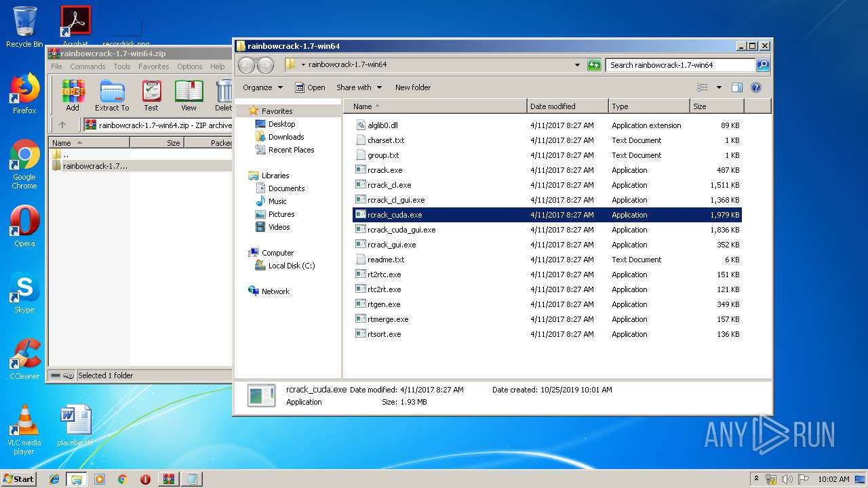Image resolution: width=868 pixels, height=488 pixels.
Task: Open VLC media player desktop shortcut
Action: 24,430
